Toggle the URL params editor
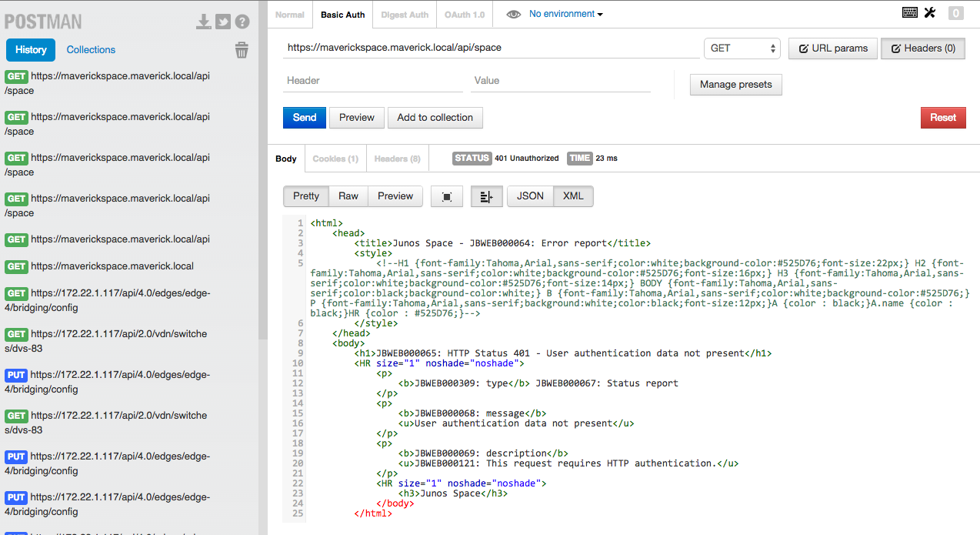980x535 pixels. click(833, 48)
